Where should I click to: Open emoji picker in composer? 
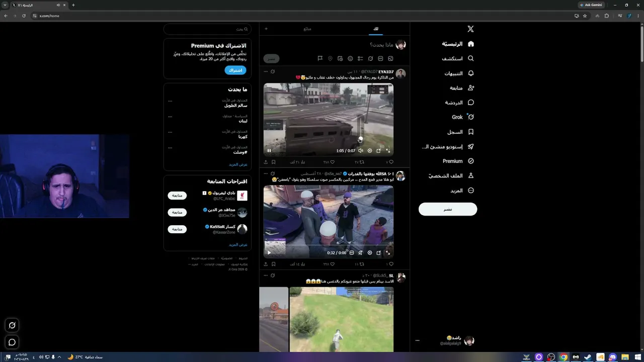point(350,59)
